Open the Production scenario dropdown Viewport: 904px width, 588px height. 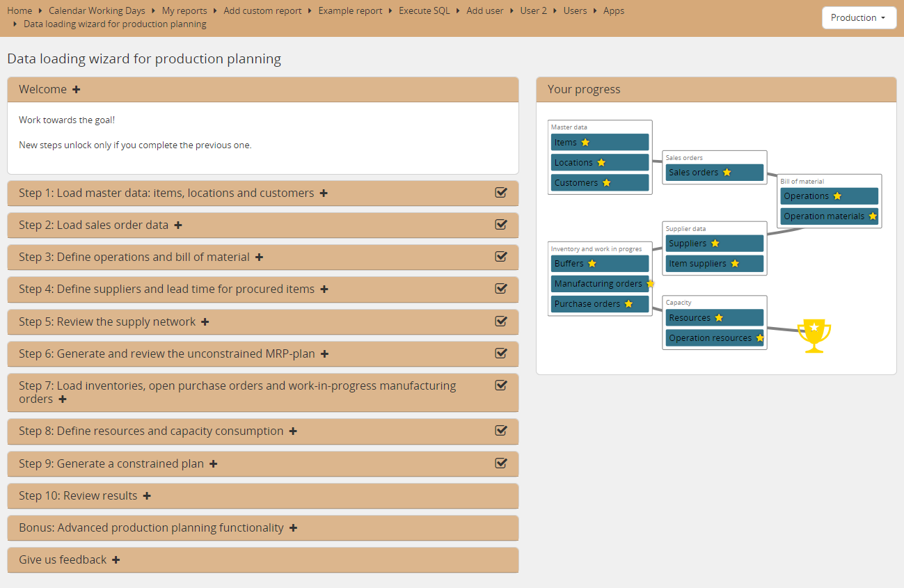(x=858, y=18)
